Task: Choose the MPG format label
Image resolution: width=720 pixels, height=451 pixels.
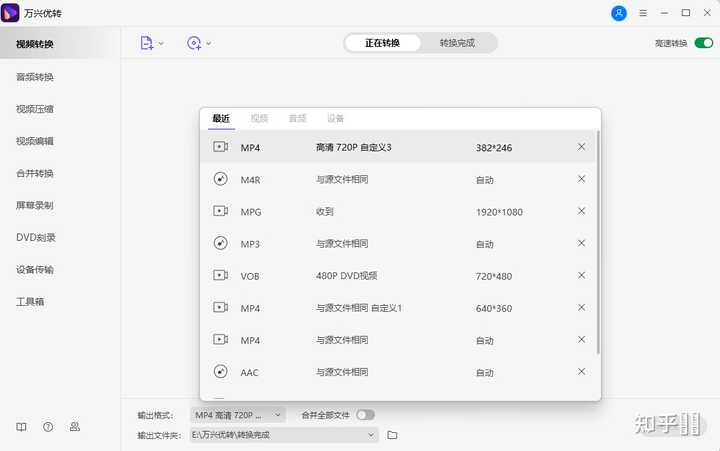Action: point(251,212)
